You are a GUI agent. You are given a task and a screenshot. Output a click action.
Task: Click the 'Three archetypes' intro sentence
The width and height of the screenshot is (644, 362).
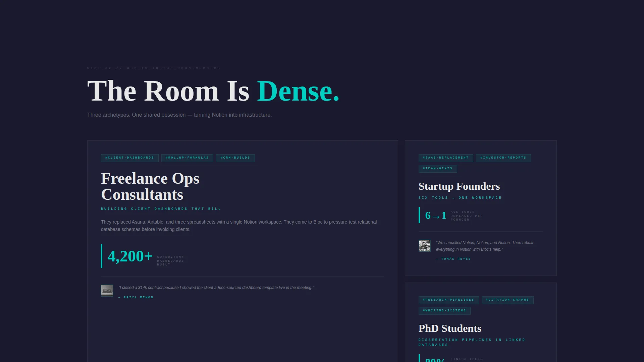(179, 115)
